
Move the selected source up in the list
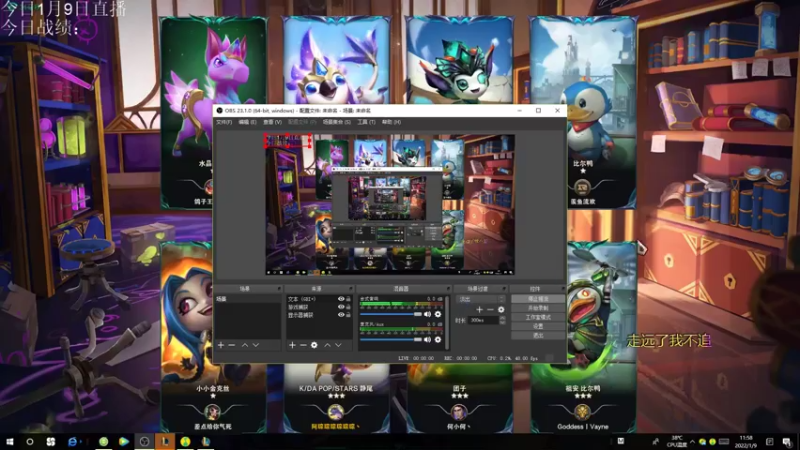[328, 345]
